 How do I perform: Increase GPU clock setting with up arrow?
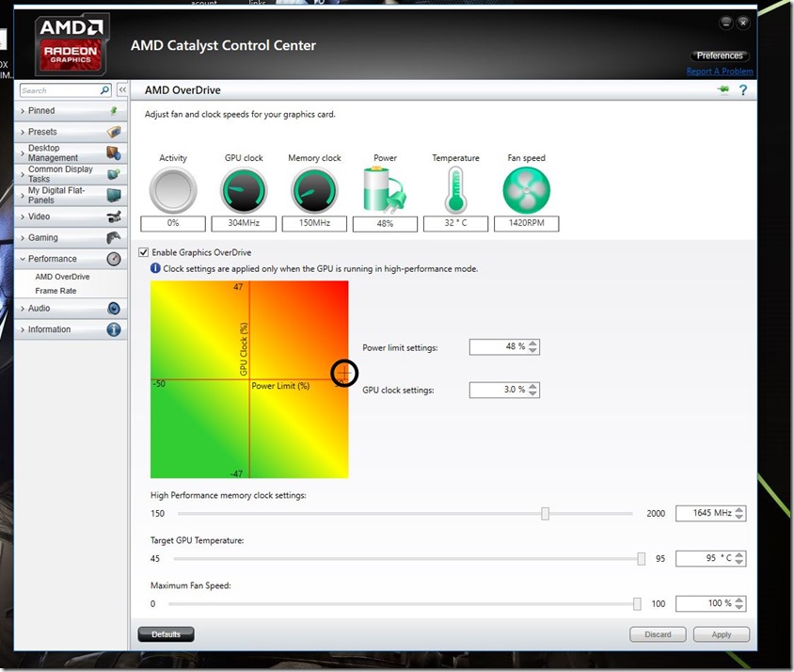tap(532, 386)
